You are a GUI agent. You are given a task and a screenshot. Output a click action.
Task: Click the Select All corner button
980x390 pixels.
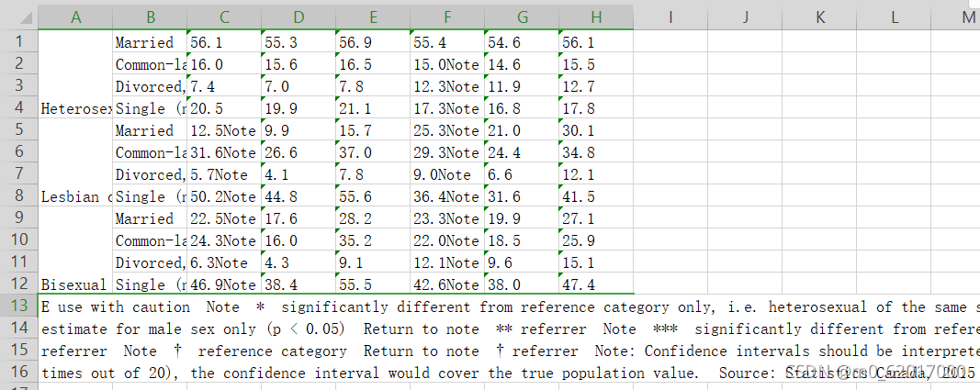click(x=18, y=17)
